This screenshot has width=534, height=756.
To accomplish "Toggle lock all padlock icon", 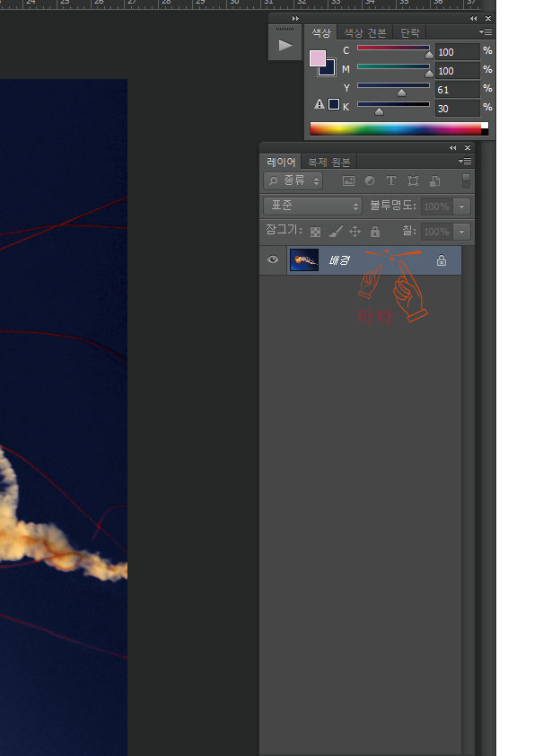I will click(375, 232).
